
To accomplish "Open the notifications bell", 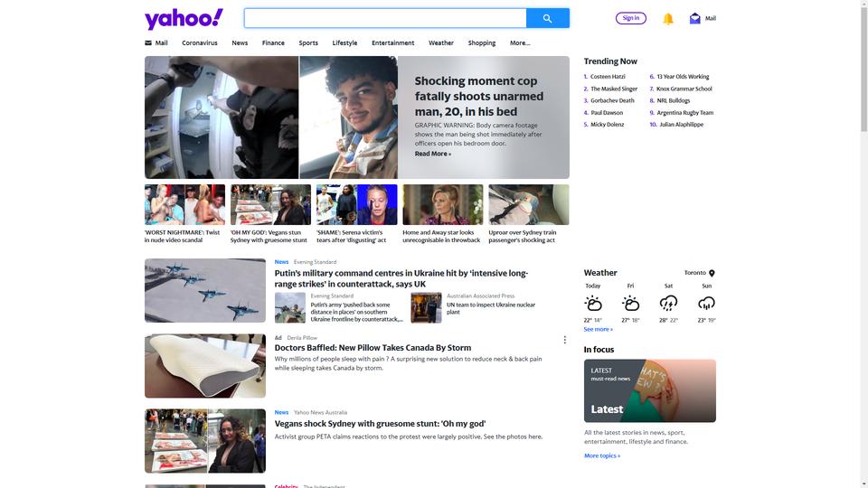I will pos(668,19).
